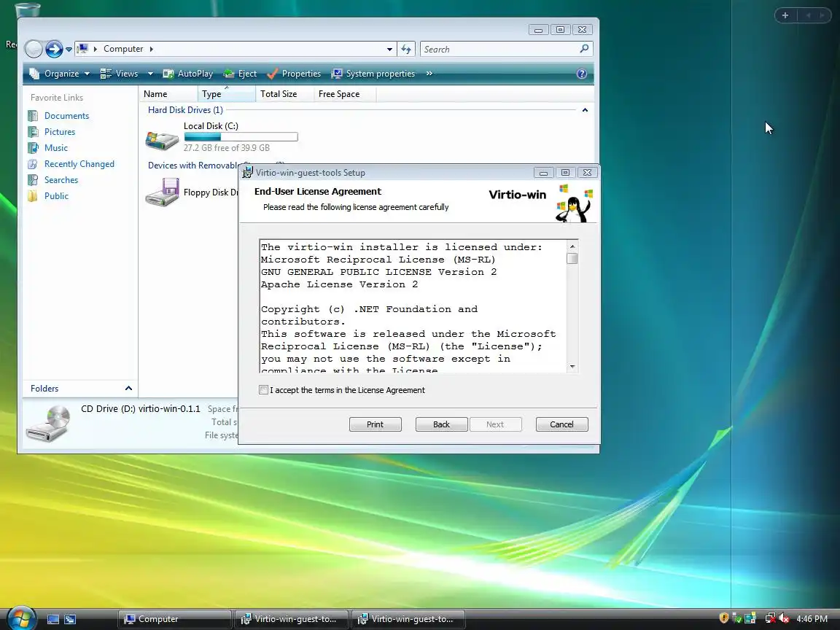
Task: Click the search magnifier icon
Action: (584, 49)
